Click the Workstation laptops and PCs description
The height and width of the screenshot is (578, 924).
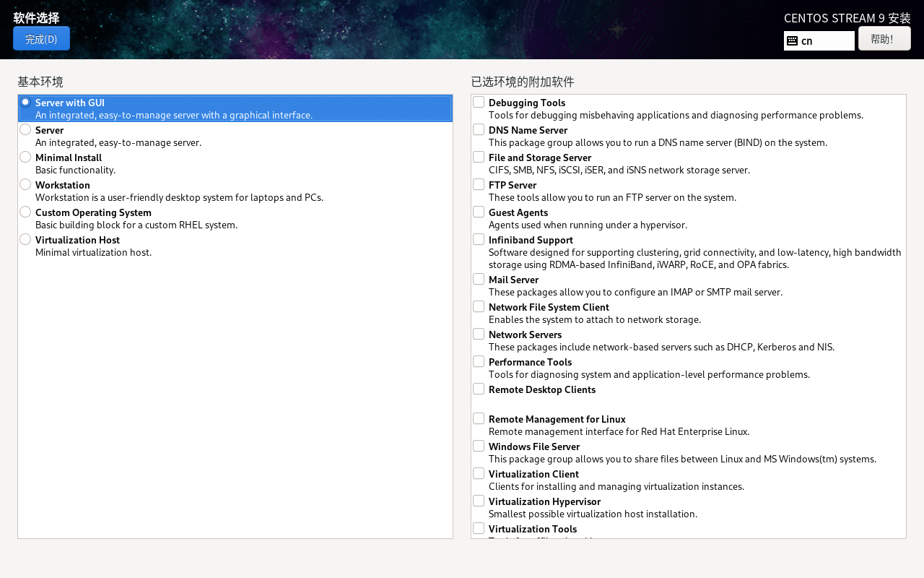[x=179, y=198]
